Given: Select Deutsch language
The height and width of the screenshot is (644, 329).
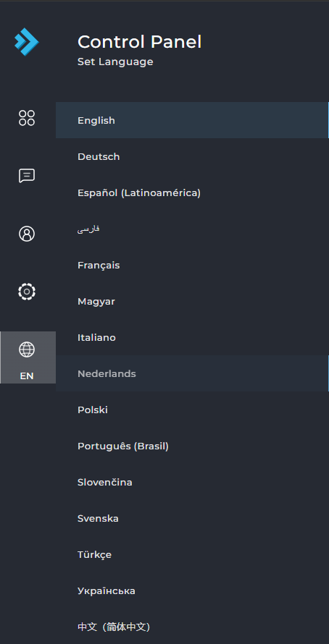Looking at the screenshot, I should point(192,156).
